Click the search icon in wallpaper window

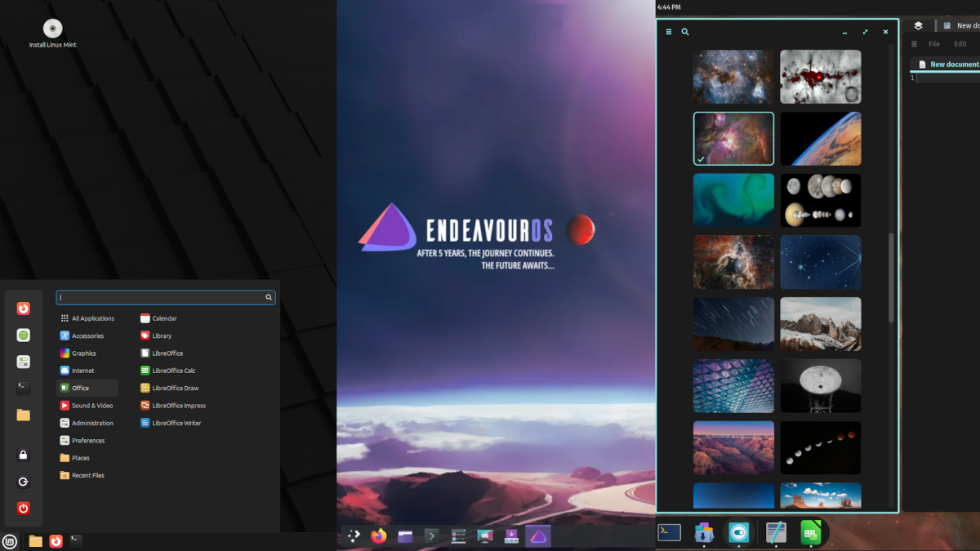point(685,32)
